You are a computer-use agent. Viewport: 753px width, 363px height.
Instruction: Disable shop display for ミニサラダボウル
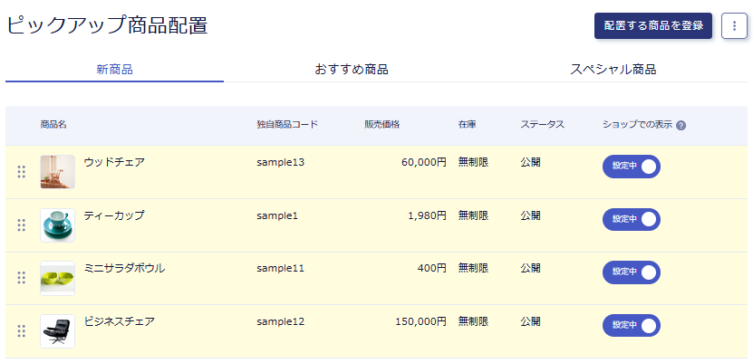[x=632, y=272]
